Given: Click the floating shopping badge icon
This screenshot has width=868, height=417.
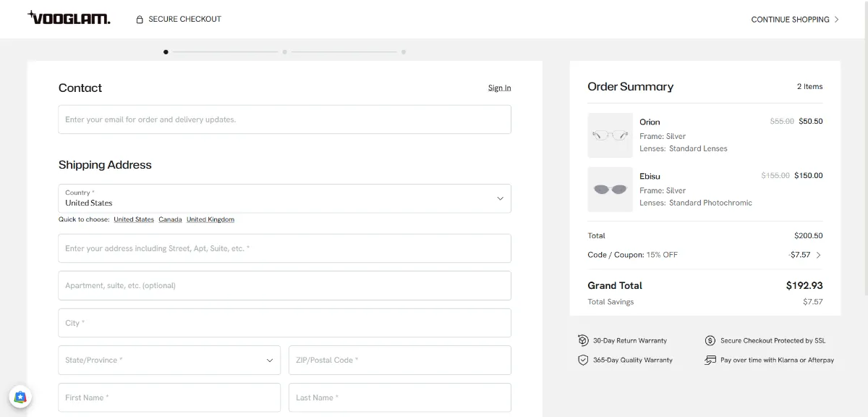Looking at the screenshot, I should pyautogui.click(x=20, y=397).
